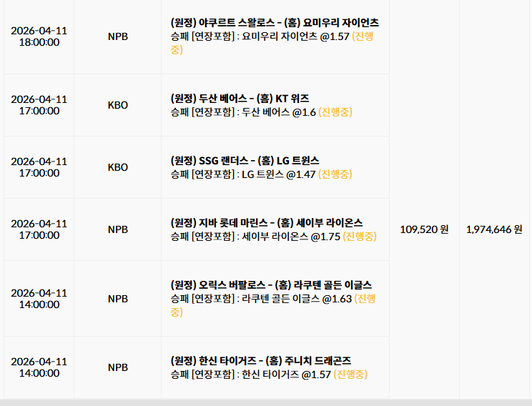Viewport: 532px width, 406px height.
Task: Click the 진행중 status for 두산 베어스
Action: (335, 112)
